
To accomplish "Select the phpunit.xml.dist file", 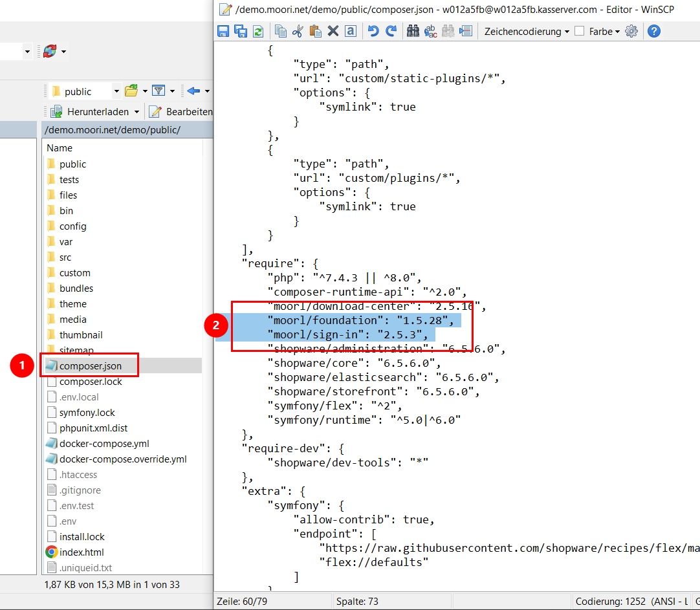I will click(93, 428).
